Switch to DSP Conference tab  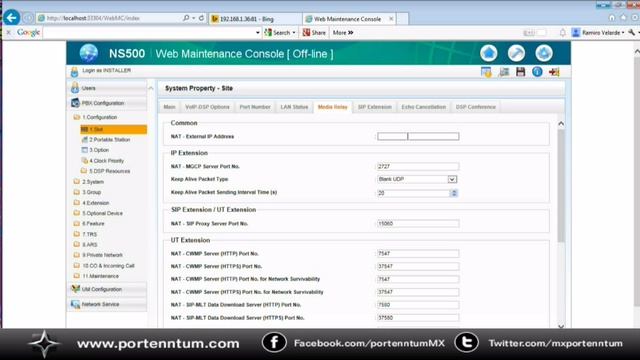click(476, 107)
